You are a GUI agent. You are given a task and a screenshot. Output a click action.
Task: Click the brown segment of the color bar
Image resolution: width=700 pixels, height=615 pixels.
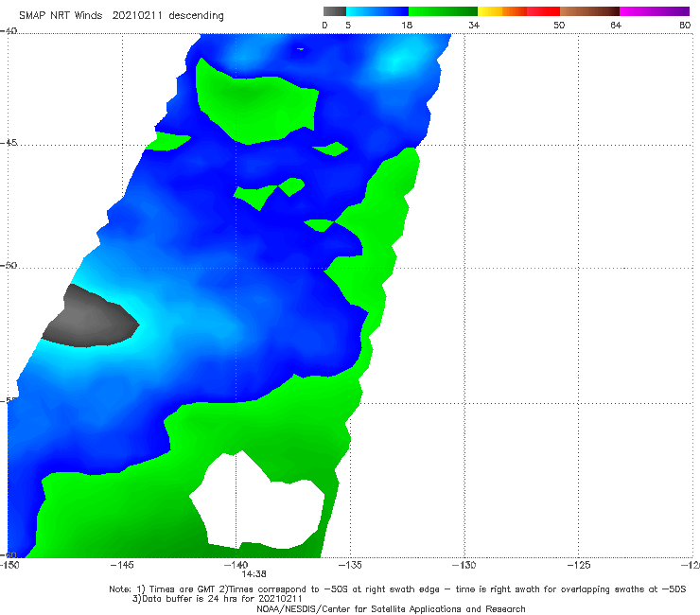click(589, 11)
